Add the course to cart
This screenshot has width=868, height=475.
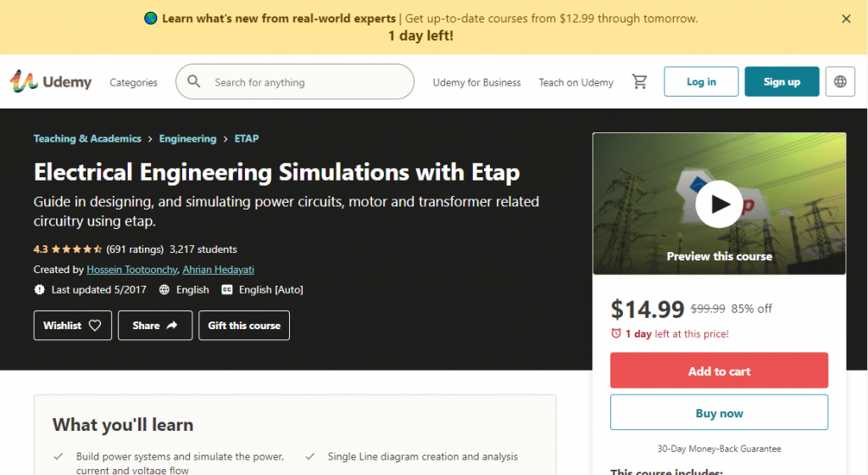[x=719, y=372]
